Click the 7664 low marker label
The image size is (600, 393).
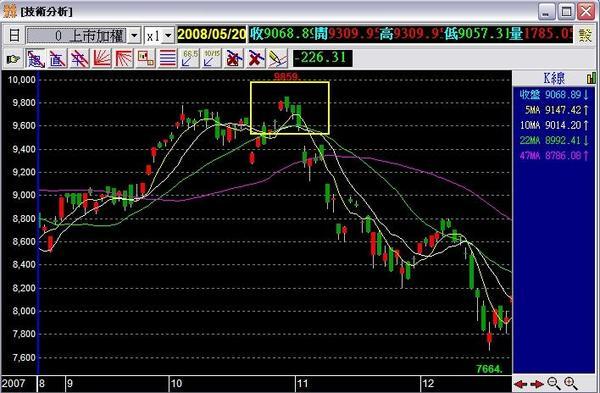[x=489, y=369]
